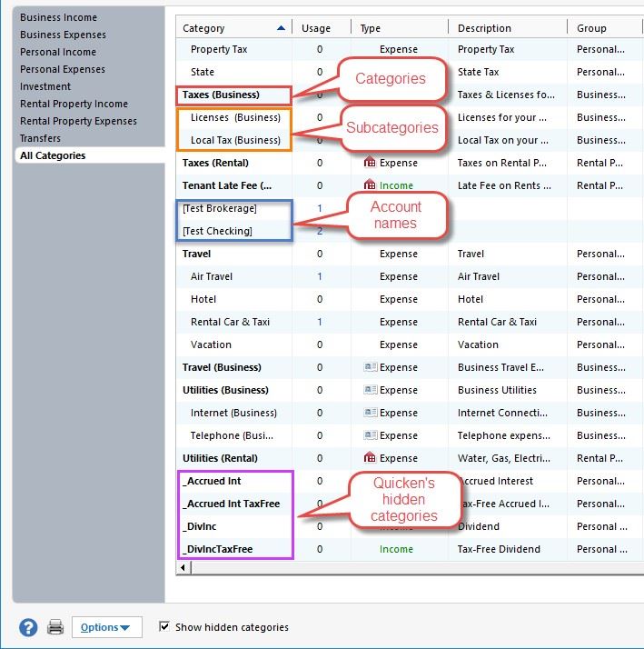Open Investment category list in sidebar

(45, 86)
